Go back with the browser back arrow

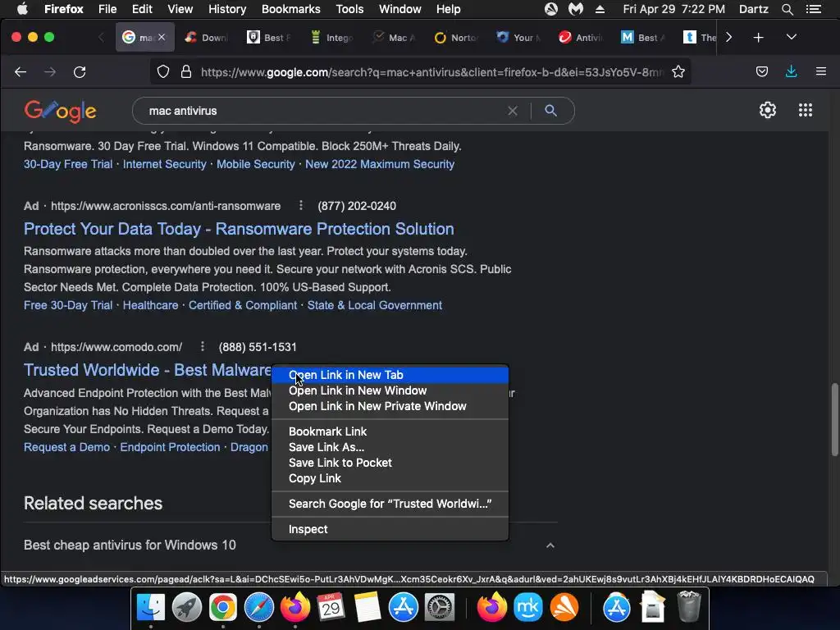21,72
